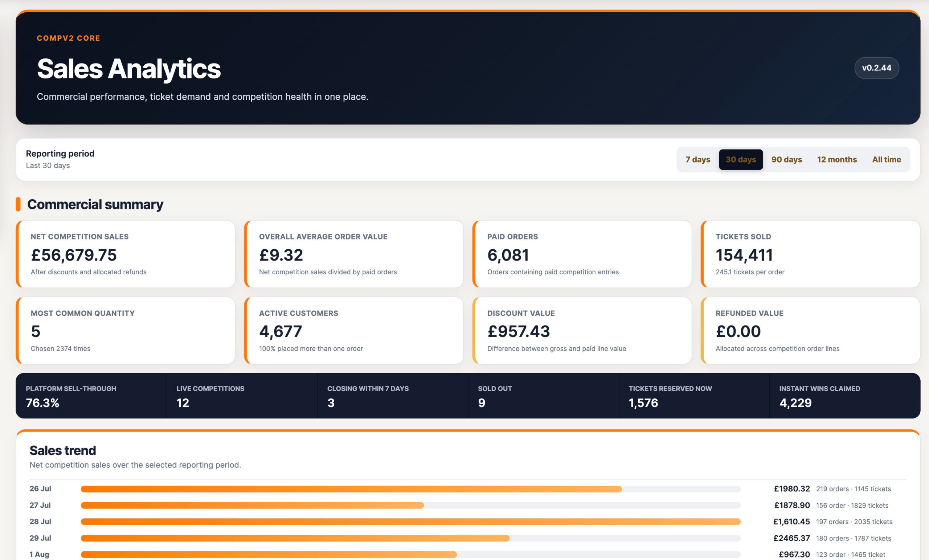The width and height of the screenshot is (929, 560).
Task: Open the Refunded Value card
Action: click(x=810, y=330)
